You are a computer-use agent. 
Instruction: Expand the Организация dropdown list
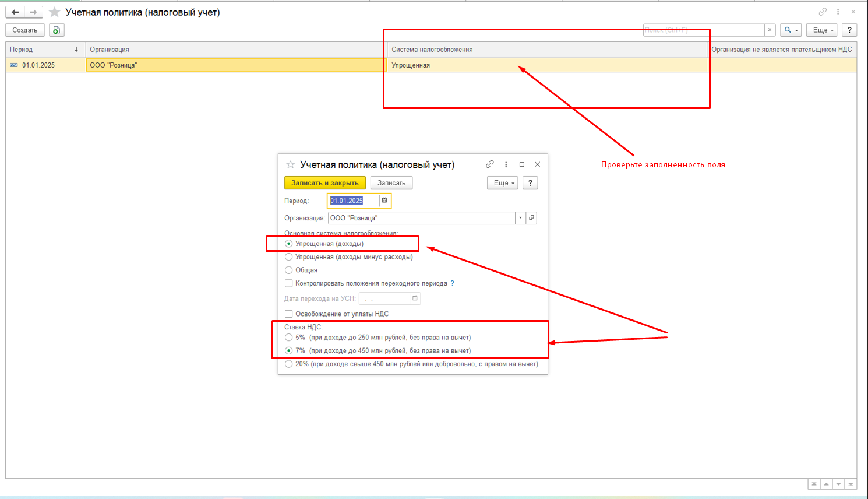point(520,218)
